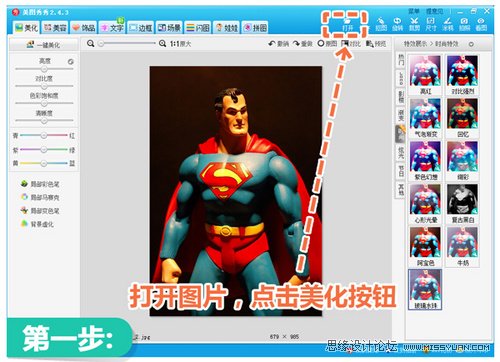
Task: Select the 影楼 studio effects side tab
Action: [401, 97]
